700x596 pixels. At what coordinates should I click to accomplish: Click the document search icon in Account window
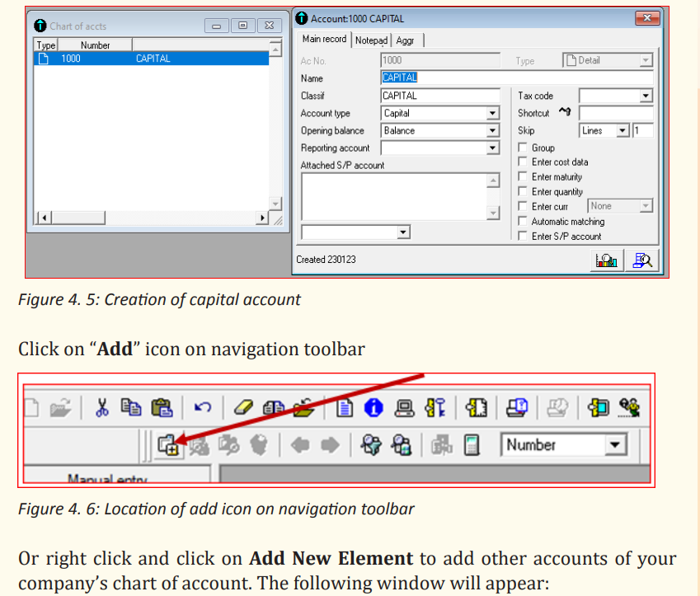pos(642,260)
